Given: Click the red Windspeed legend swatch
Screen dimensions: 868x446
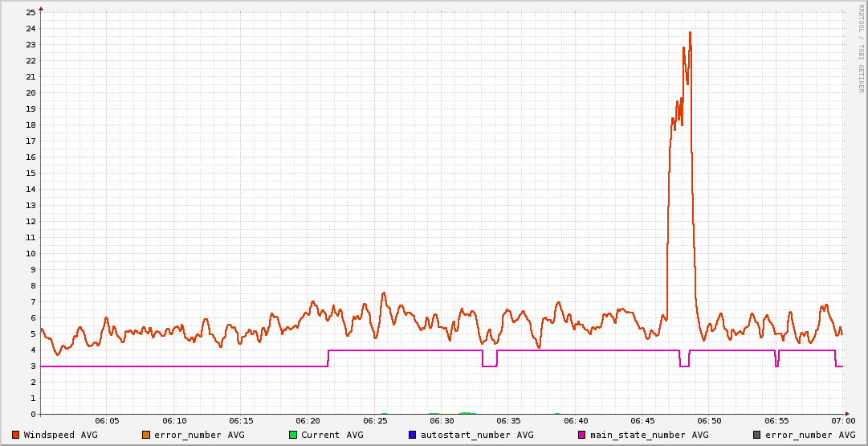Looking at the screenshot, I should tap(16, 435).
